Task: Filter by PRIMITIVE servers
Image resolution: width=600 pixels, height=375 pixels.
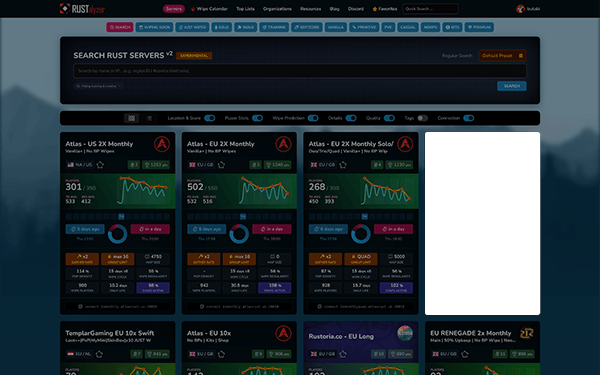Action: [364, 27]
